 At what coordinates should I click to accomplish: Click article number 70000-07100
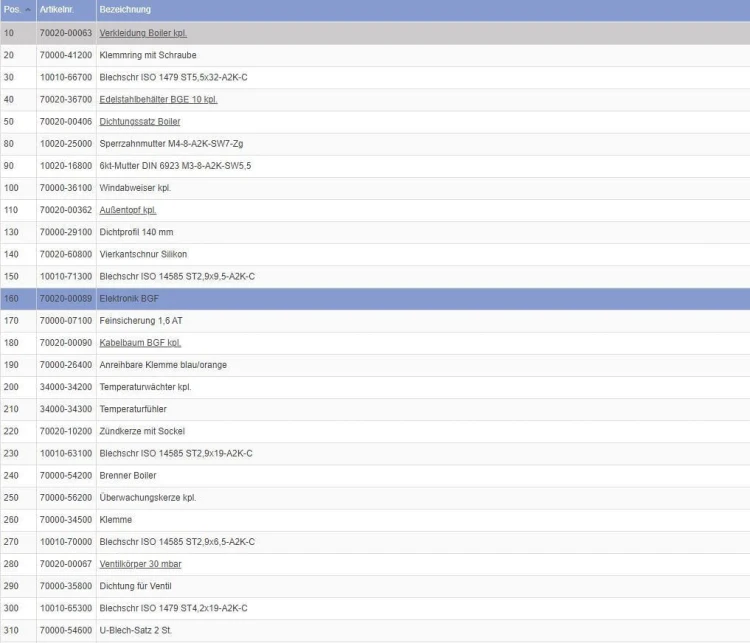coord(66,321)
